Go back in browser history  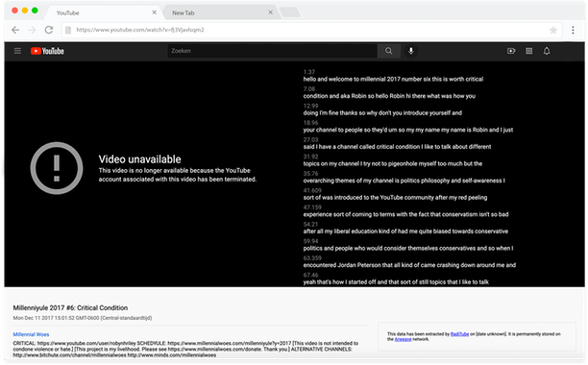click(x=15, y=30)
